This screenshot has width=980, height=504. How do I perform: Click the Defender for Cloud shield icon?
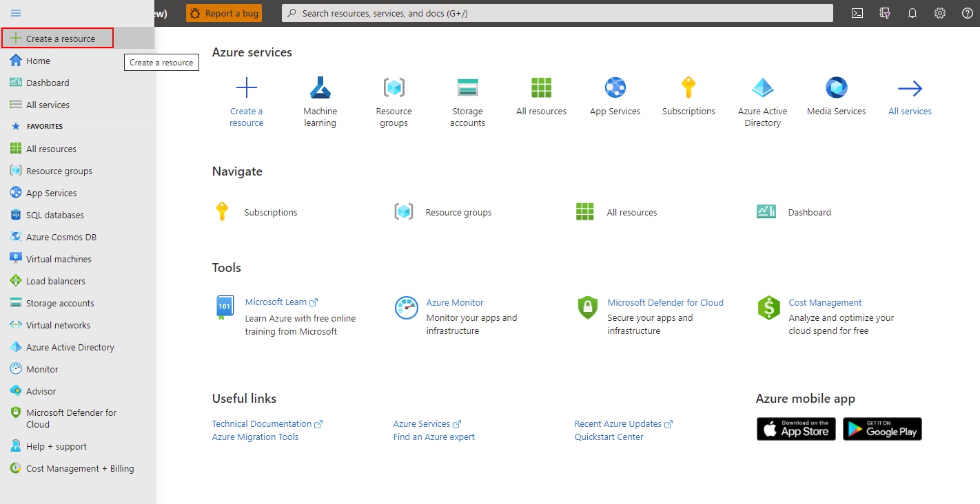coord(587,308)
